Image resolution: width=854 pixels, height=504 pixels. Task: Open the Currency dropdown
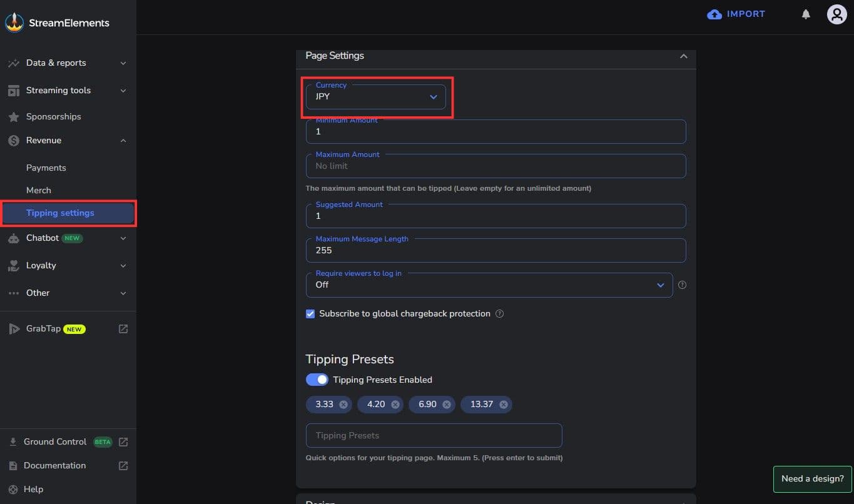pyautogui.click(x=375, y=97)
